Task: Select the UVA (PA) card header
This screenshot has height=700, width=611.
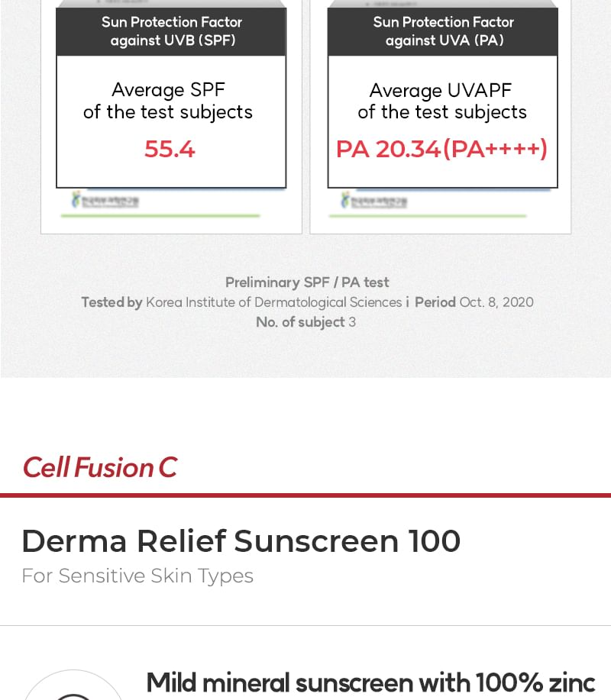Action: click(443, 31)
